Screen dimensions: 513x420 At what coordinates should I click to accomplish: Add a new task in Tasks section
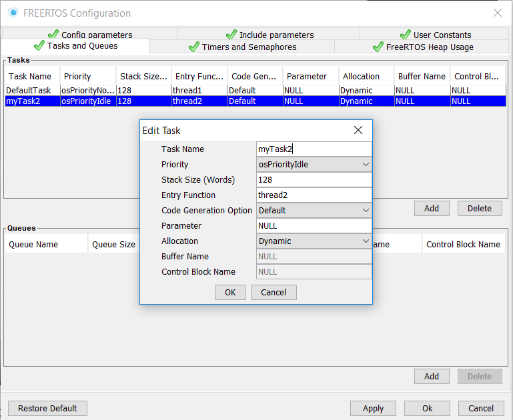(432, 209)
